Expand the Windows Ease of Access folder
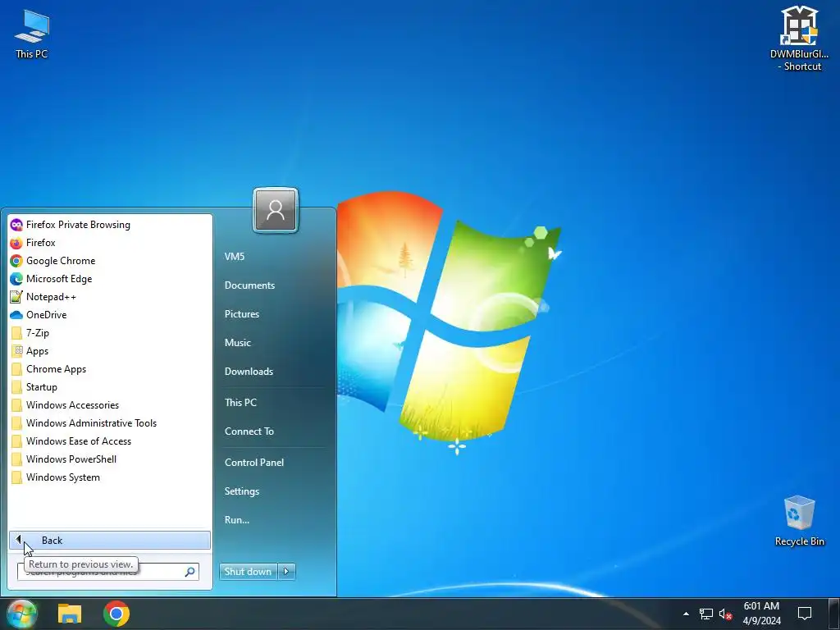Viewport: 840px width, 630px height. click(110, 441)
